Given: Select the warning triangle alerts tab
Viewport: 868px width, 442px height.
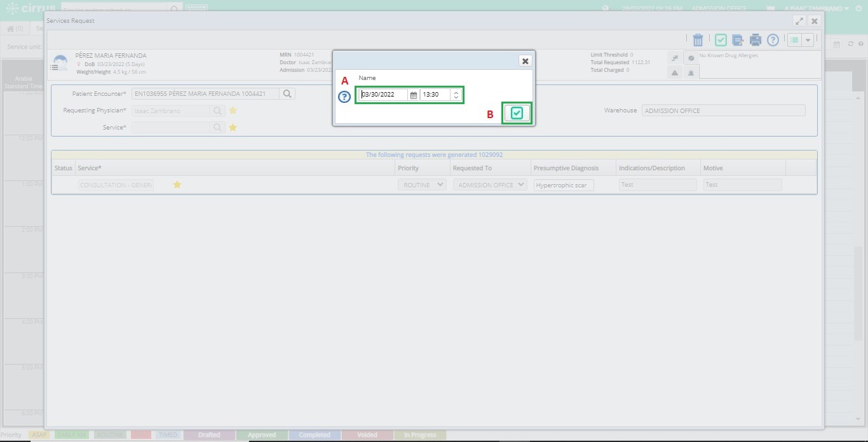Looking at the screenshot, I should coord(674,72).
